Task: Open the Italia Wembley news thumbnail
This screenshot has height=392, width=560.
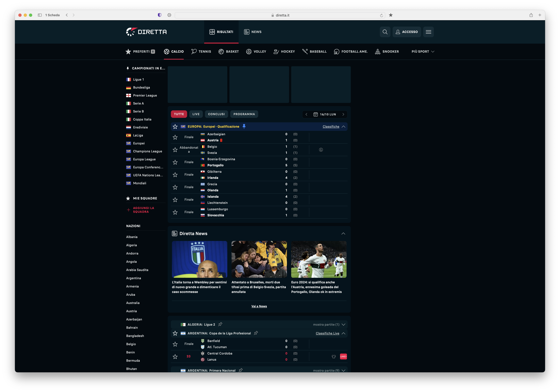Action: [199, 259]
